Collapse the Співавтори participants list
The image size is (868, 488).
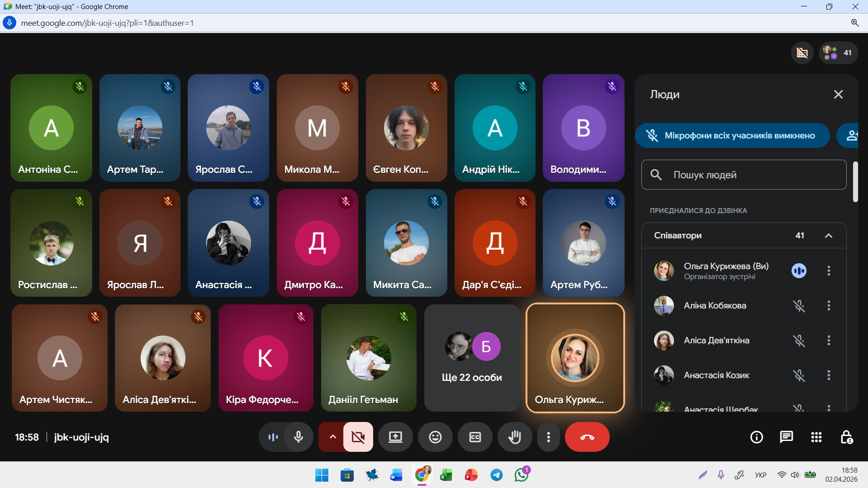pyautogui.click(x=828, y=236)
